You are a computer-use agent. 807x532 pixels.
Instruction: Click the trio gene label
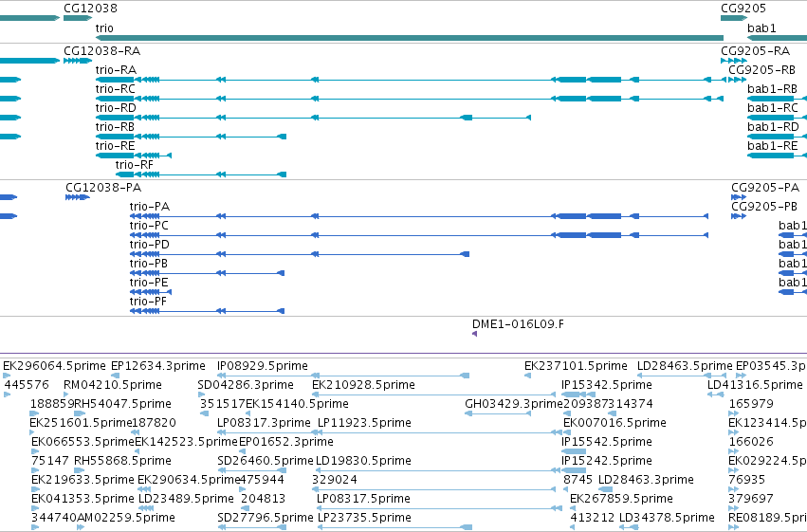104,28
